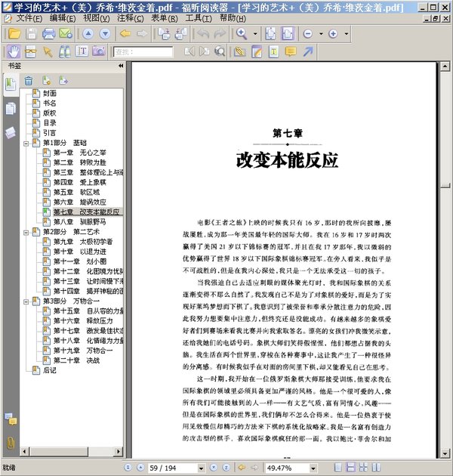Open the 工具(T) menu
Screen dimensions: 453x476
pyautogui.click(x=199, y=19)
